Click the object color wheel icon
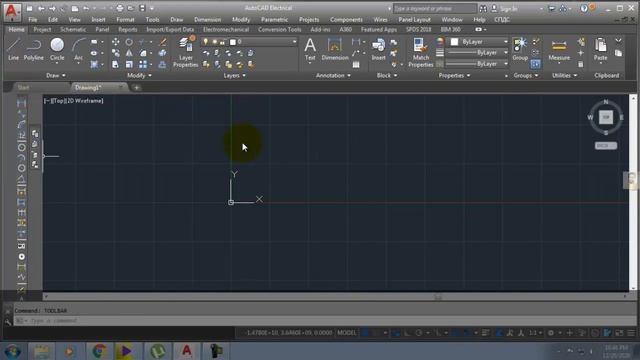 coord(440,41)
